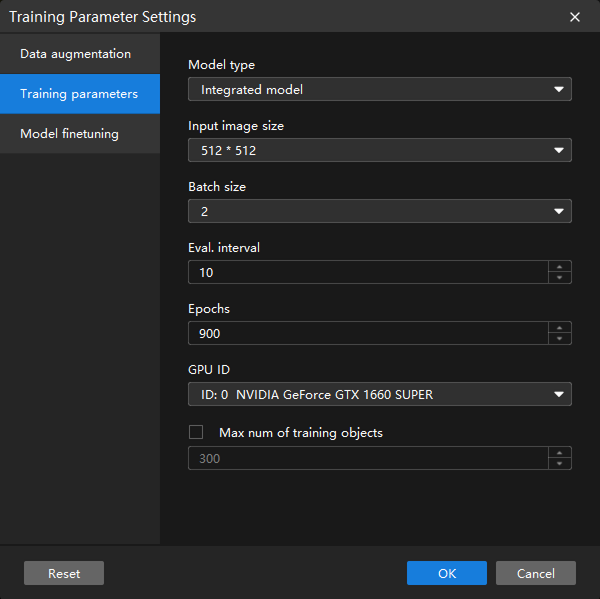Confirm settings with OK button
600x599 pixels.
(x=447, y=573)
